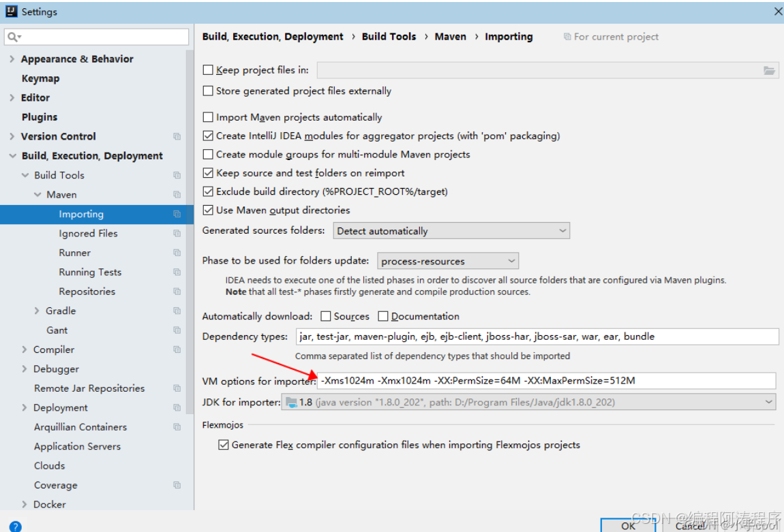Click the project-level icon beside Maven
This screenshot has height=532, width=784.
point(177,194)
